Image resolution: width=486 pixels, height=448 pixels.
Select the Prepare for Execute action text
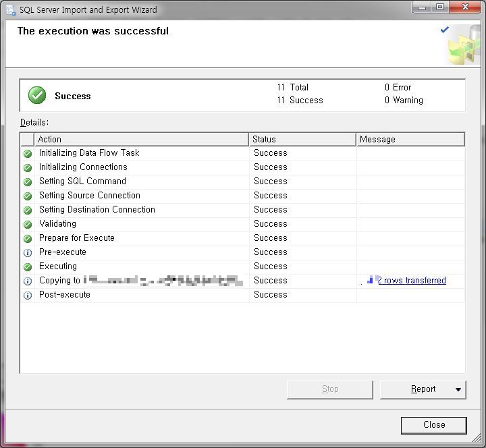click(x=77, y=238)
